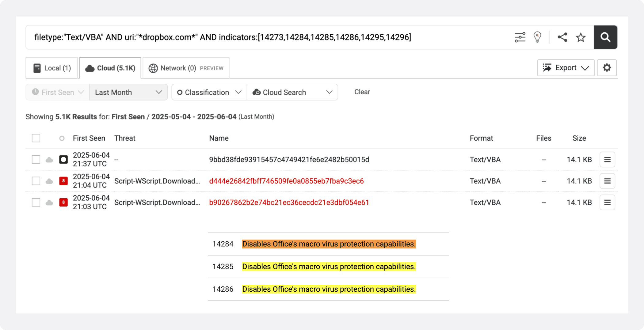Open row actions menu for the 9bbd38 result

click(x=607, y=159)
